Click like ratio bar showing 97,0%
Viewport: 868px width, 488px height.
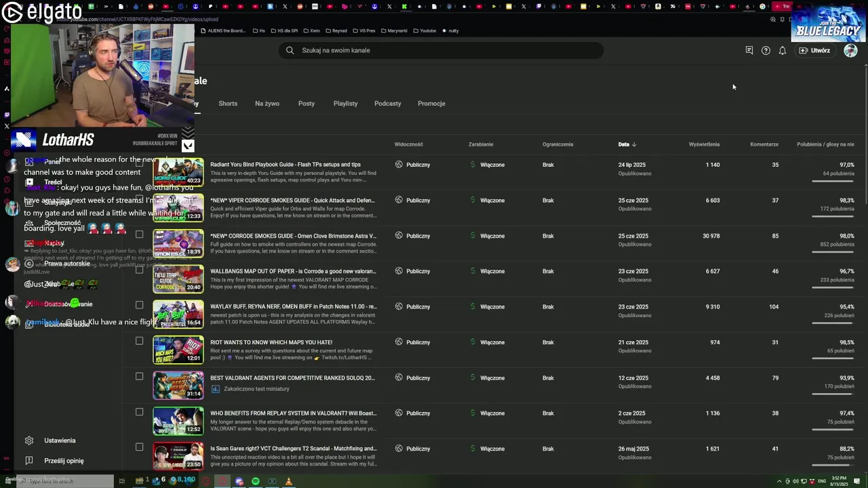tap(833, 181)
